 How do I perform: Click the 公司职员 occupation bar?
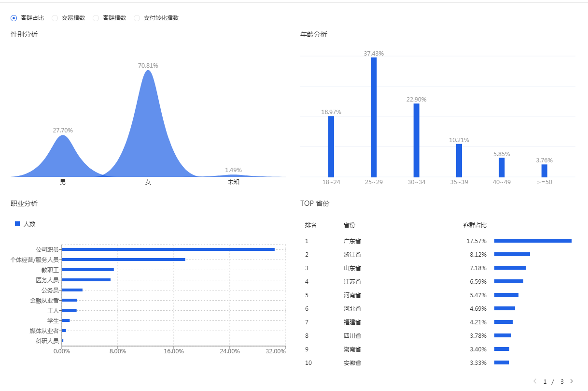[168, 249]
